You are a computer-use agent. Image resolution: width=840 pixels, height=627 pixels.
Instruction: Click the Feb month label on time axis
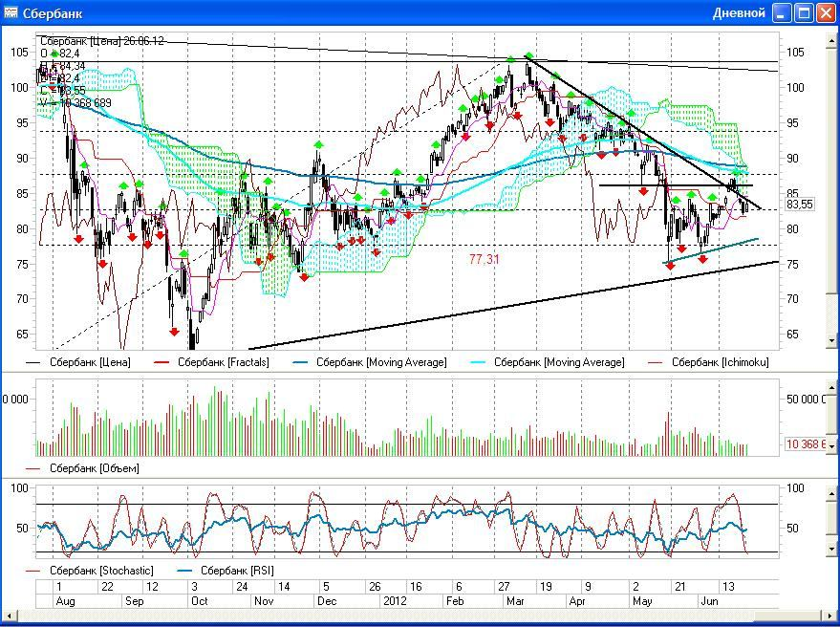(455, 601)
